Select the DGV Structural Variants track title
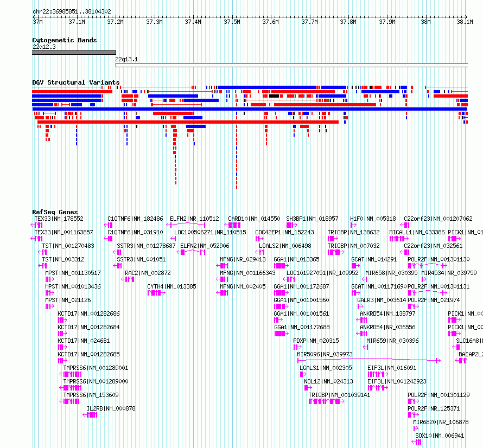The image size is (483, 448). tap(76, 82)
